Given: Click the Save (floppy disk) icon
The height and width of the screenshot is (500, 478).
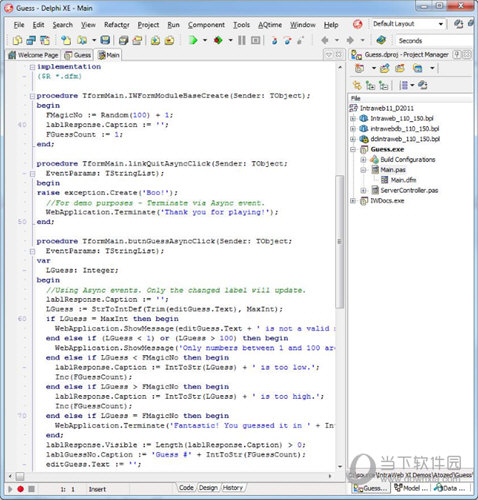Looking at the screenshot, I should point(105,40).
